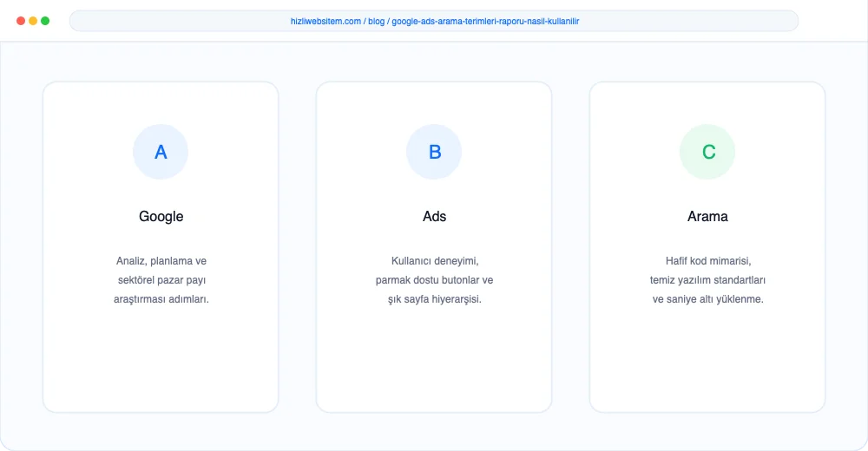Click the red close window button

[21, 21]
